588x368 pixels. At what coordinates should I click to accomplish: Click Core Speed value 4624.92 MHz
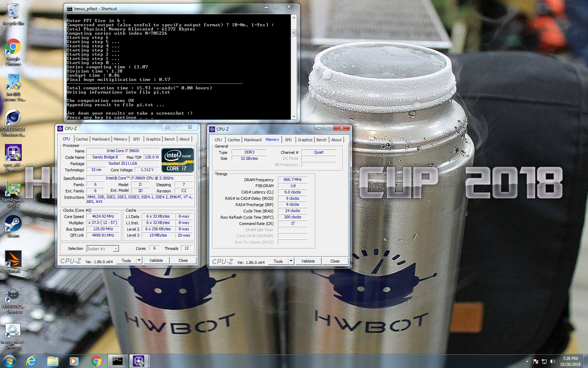click(103, 217)
